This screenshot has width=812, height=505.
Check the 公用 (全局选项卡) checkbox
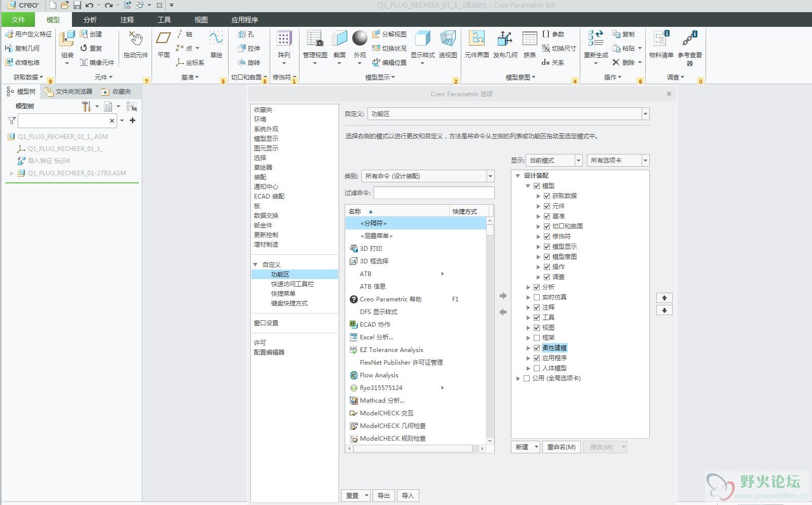coord(527,378)
